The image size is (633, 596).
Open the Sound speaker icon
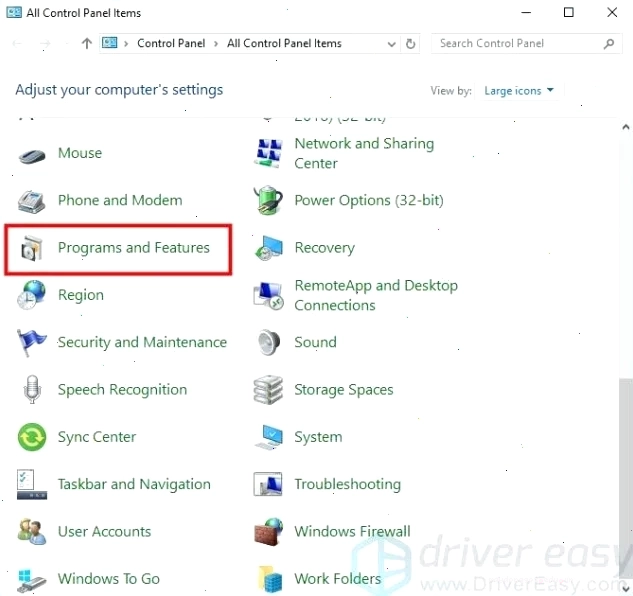point(269,342)
